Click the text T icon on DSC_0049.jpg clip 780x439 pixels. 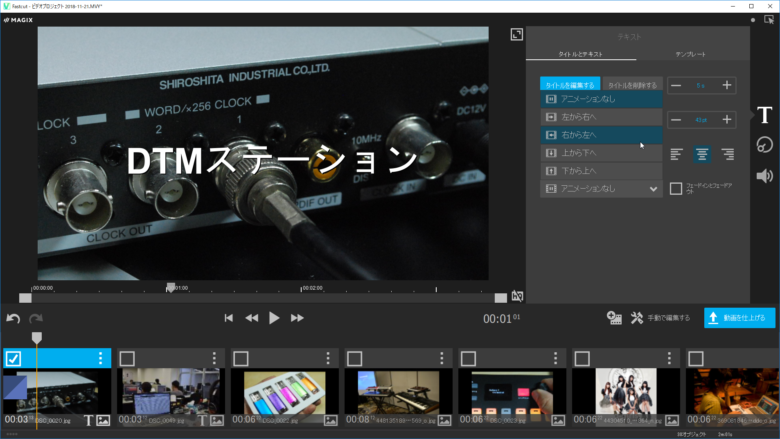point(202,421)
